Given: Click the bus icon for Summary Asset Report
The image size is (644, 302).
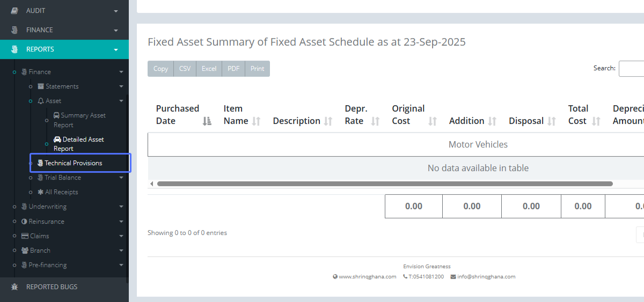Looking at the screenshot, I should (56, 115).
